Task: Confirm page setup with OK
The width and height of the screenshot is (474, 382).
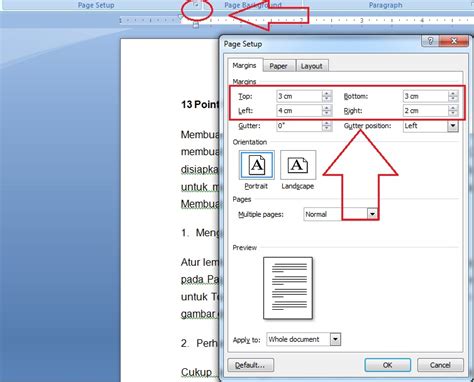Action: point(388,365)
